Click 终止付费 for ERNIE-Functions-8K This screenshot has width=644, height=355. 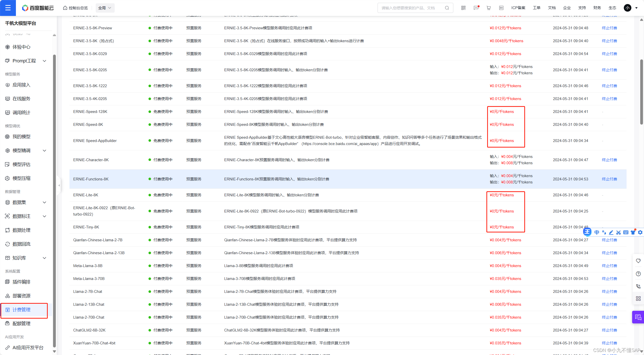click(609, 179)
